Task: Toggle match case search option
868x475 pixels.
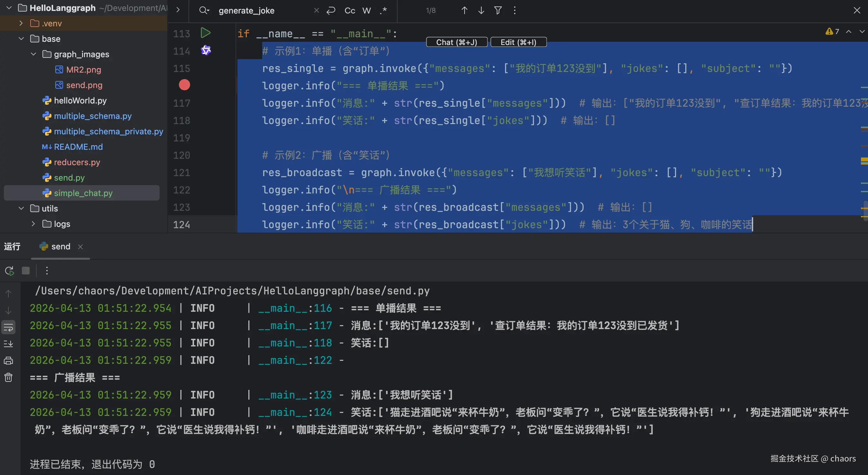Action: [349, 10]
